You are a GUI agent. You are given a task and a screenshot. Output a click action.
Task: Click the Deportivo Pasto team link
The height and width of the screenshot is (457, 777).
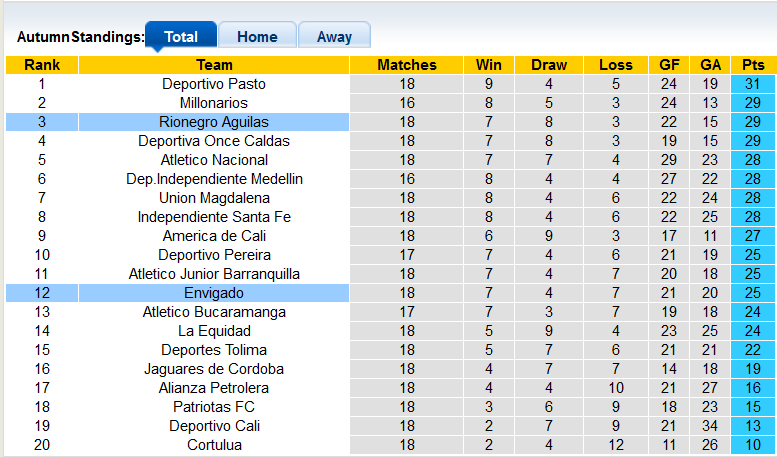(214, 84)
